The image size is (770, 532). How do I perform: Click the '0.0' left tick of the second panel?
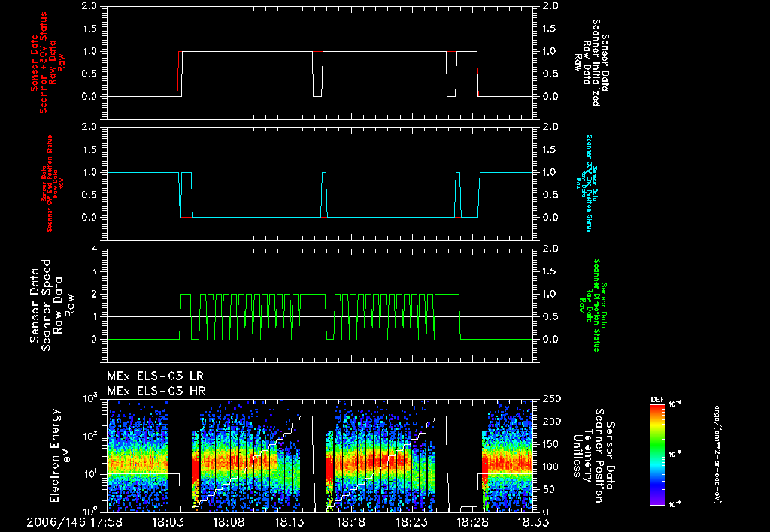click(89, 217)
